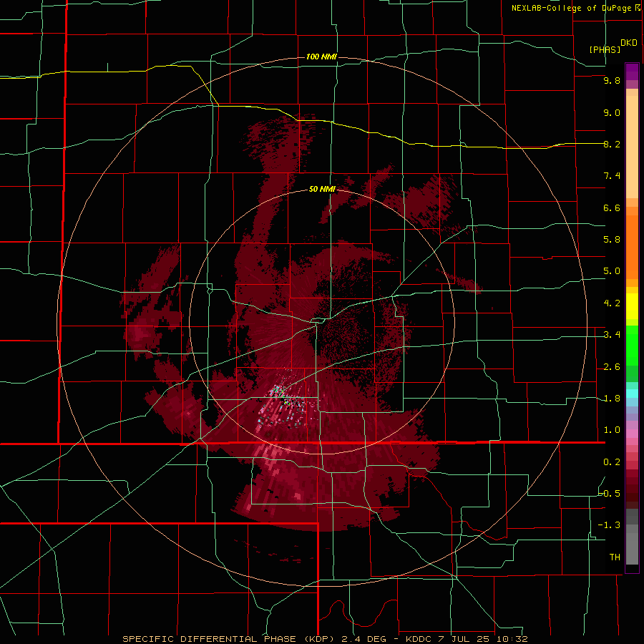Screen dimensions: 644x644
Task: Click the 4.2 legend value
Action: (612, 303)
